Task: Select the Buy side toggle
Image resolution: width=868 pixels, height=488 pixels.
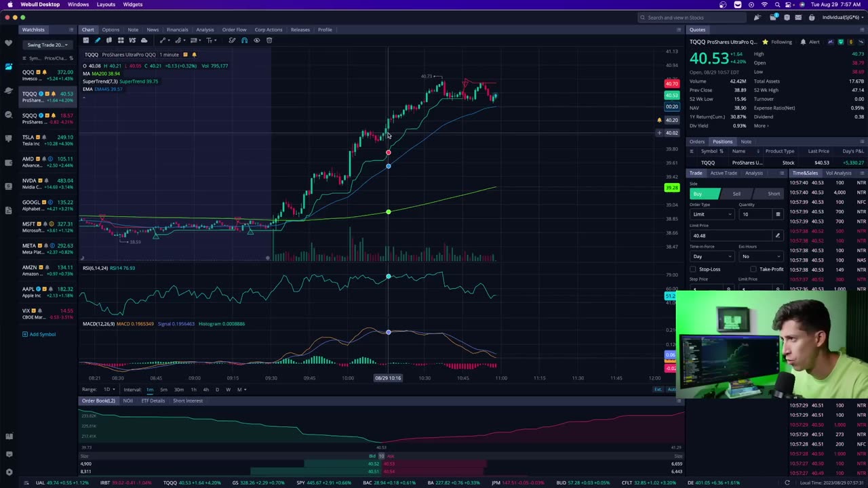Action: pos(704,194)
